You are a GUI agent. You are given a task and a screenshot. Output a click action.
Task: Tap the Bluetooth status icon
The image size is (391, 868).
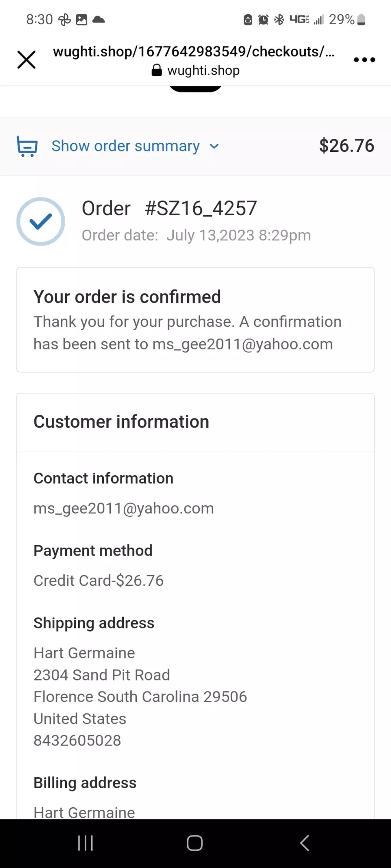click(279, 20)
